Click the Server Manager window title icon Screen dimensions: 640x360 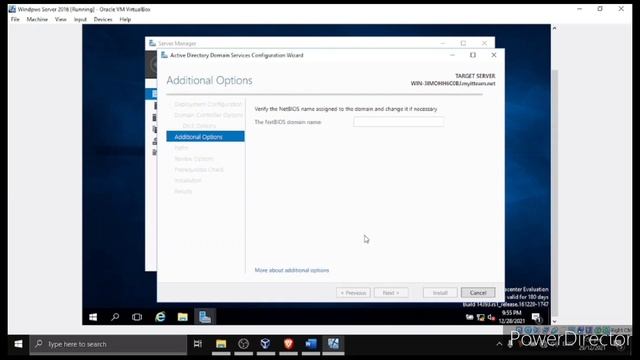(152, 43)
